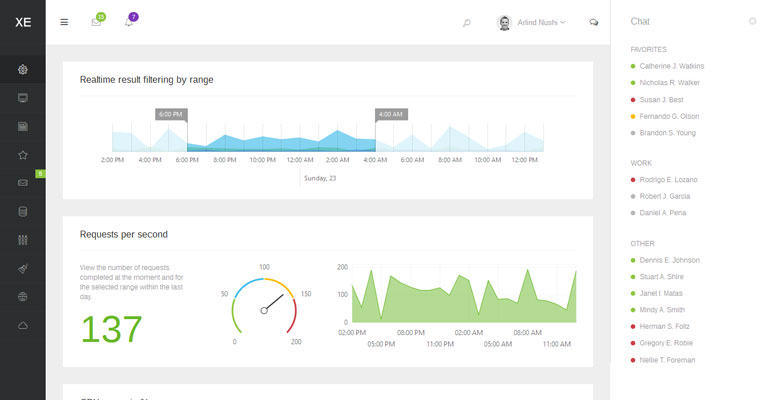Click the XE logo
The image size is (770, 400).
coord(22,22)
